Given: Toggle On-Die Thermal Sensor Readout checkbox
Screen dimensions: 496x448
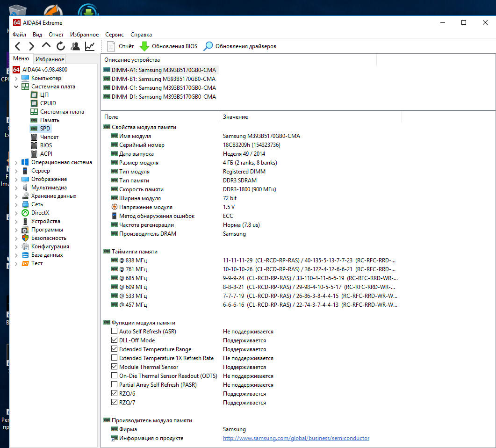Looking at the screenshot, I should pos(114,375).
